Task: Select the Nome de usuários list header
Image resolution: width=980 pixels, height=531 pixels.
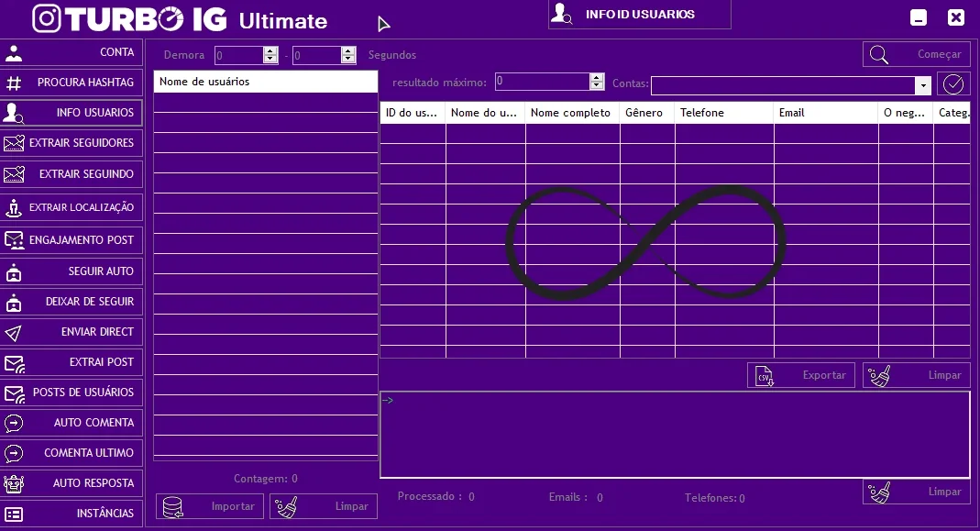Action: click(266, 82)
